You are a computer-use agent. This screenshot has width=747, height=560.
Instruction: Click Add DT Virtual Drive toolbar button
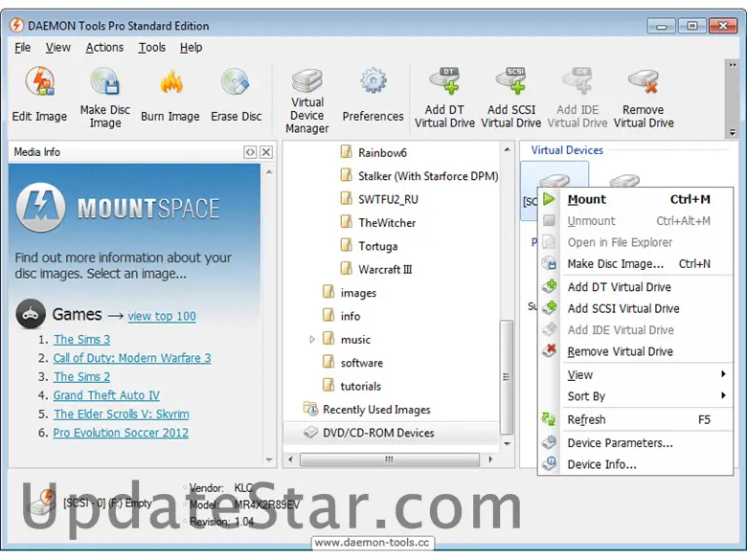[x=444, y=97]
